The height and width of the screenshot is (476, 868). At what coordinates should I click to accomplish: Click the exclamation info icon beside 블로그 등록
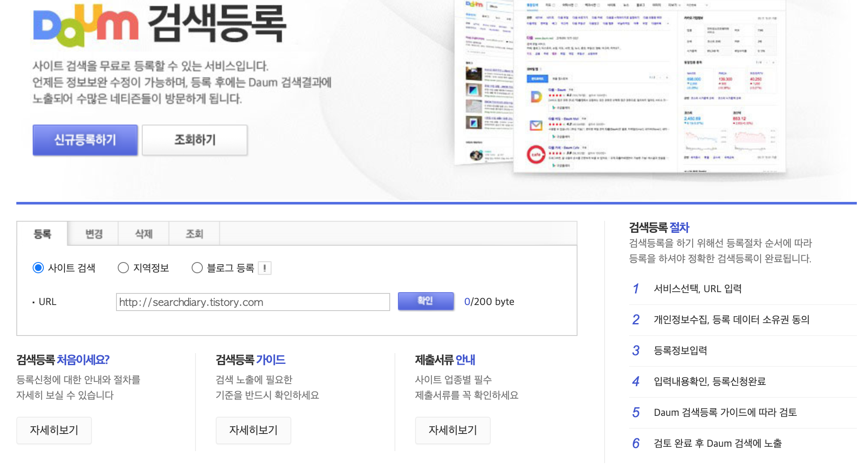point(265,268)
